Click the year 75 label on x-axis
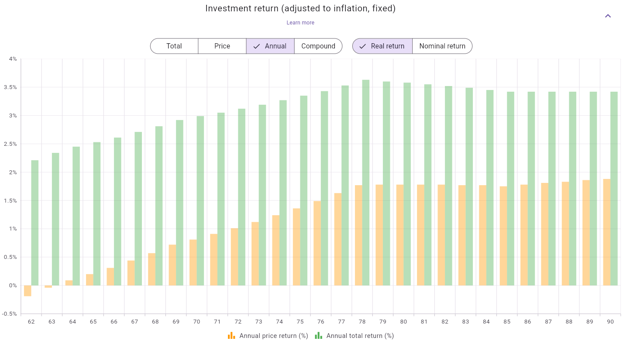Screen dimensions: 644x348 click(300, 322)
